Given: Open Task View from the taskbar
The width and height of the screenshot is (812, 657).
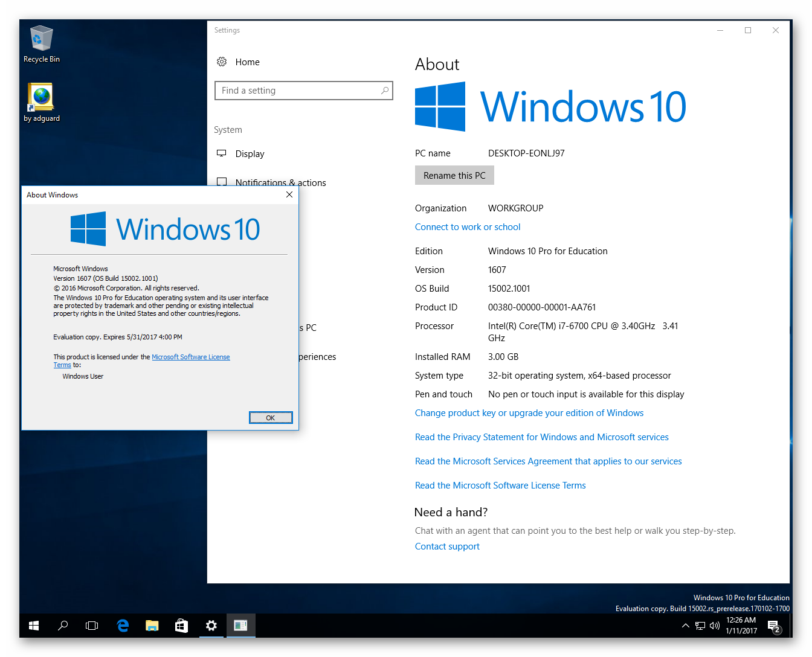Looking at the screenshot, I should pyautogui.click(x=92, y=626).
